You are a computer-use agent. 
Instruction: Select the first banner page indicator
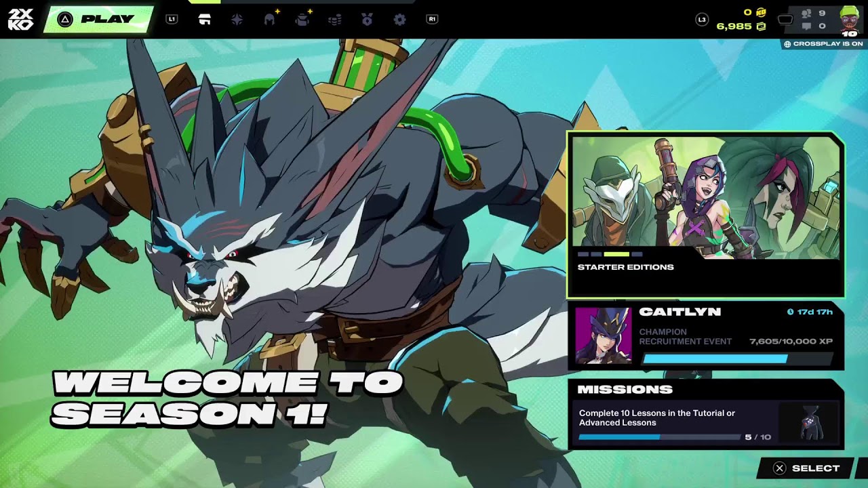point(583,254)
